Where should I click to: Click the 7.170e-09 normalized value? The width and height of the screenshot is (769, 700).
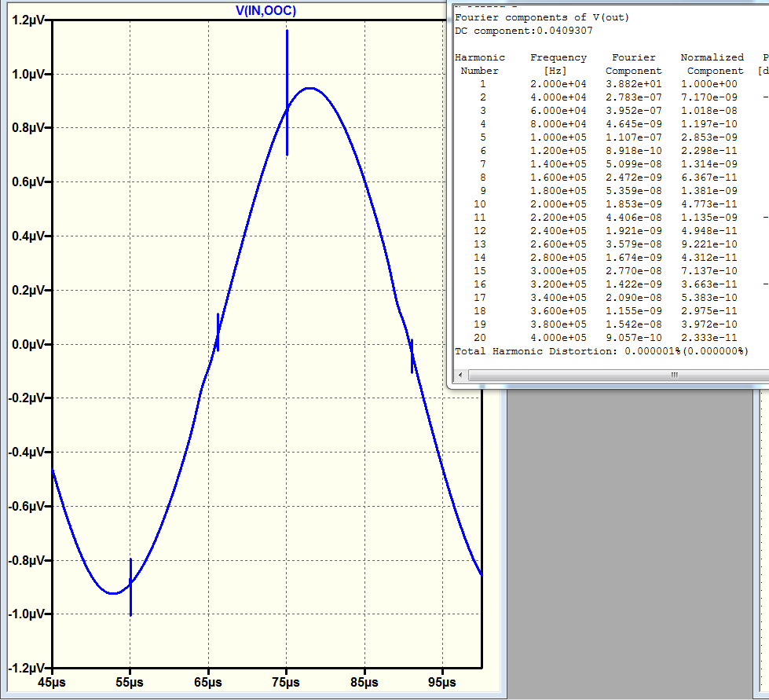click(709, 97)
